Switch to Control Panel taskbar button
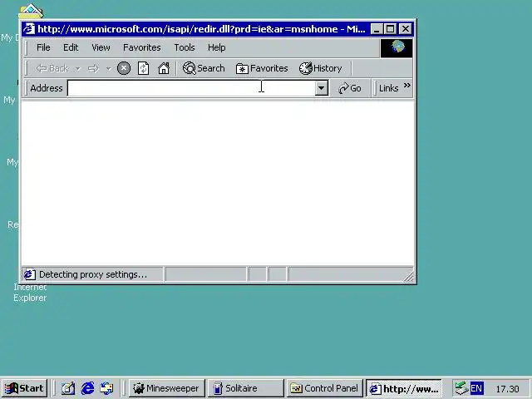 (325, 388)
